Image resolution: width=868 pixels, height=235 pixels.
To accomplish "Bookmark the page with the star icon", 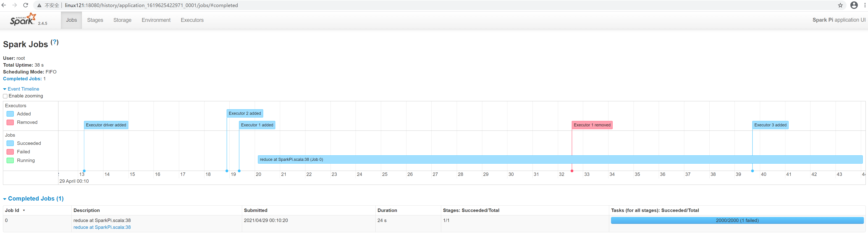I will pos(840,5).
